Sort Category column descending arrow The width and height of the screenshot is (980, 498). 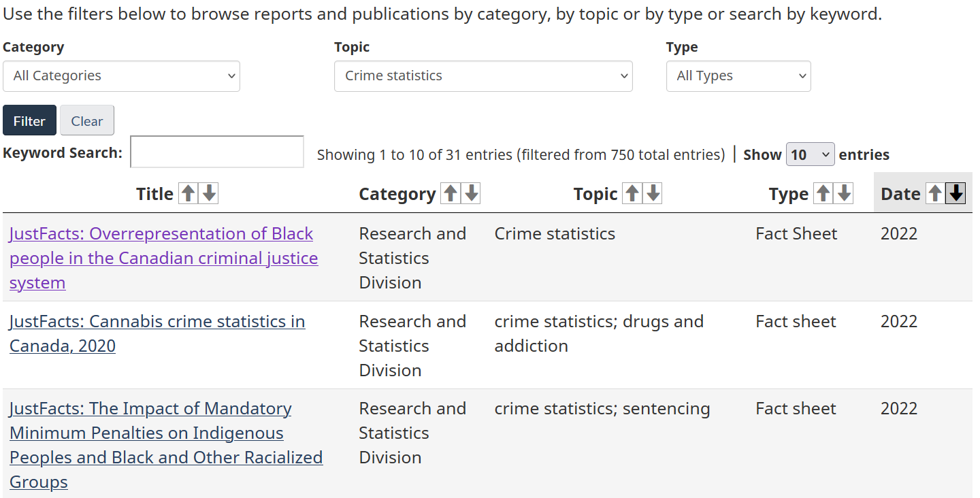click(472, 194)
